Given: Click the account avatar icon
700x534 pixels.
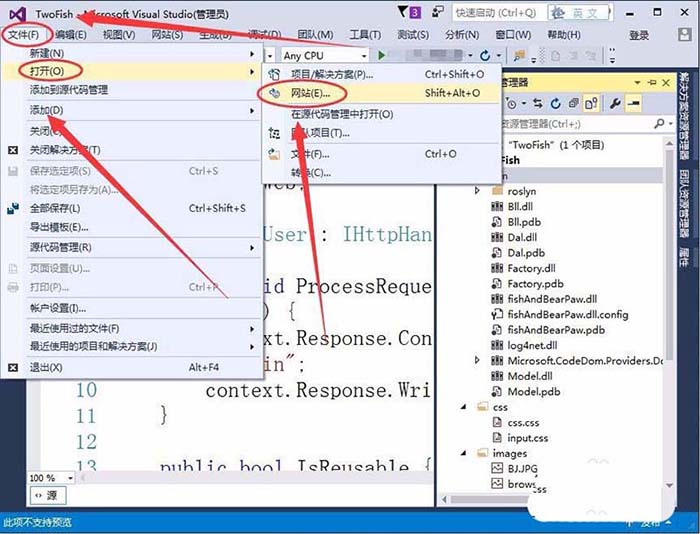Looking at the screenshot, I should pos(684,35).
